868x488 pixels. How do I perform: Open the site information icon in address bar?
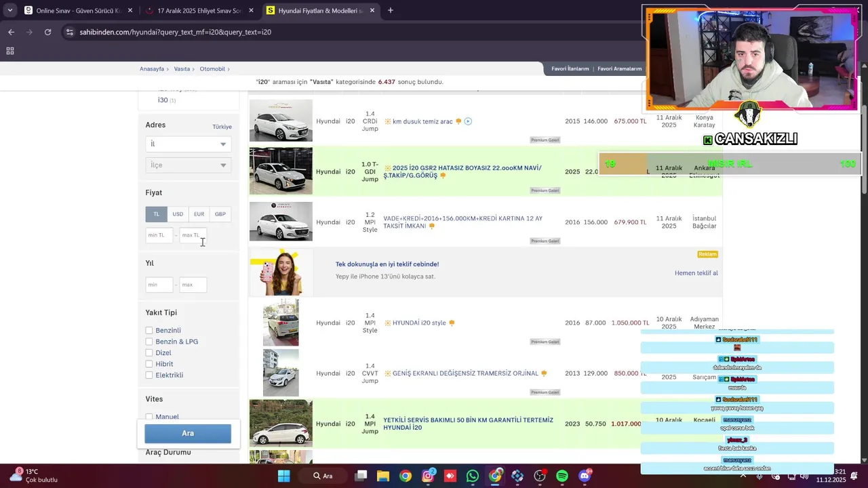[x=69, y=32]
